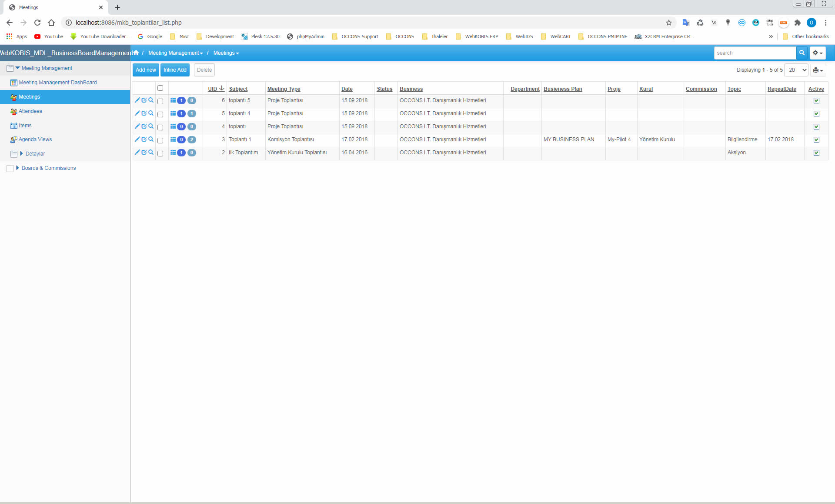Open the Agenda Views sidebar item
The image size is (835, 504).
pos(35,139)
